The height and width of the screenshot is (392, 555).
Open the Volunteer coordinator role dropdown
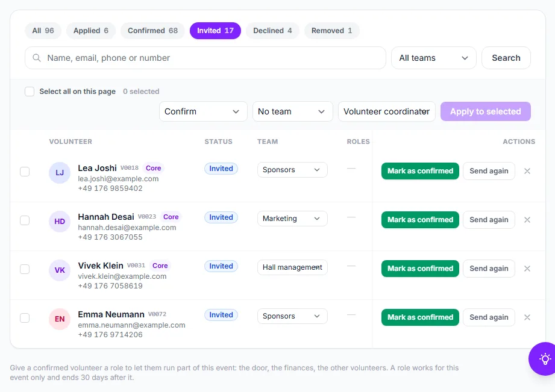[x=386, y=112]
